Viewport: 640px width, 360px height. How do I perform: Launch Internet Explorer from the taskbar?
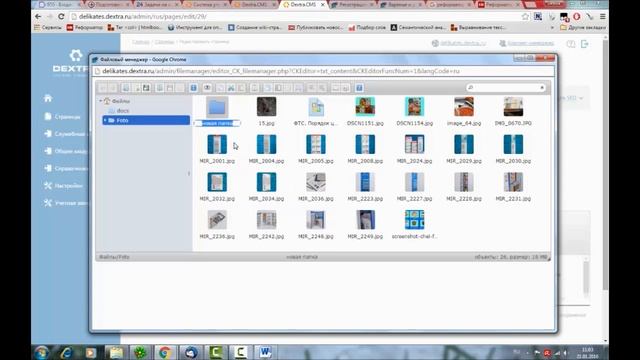(x=66, y=352)
